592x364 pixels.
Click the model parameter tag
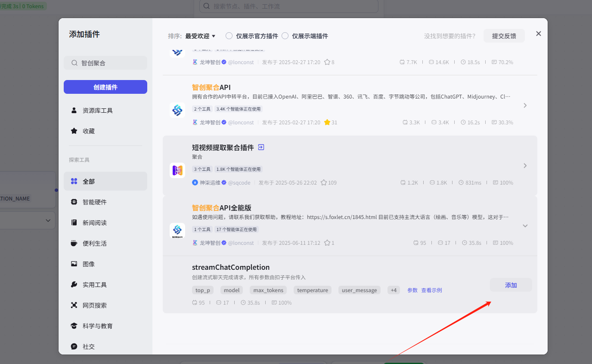(232, 290)
